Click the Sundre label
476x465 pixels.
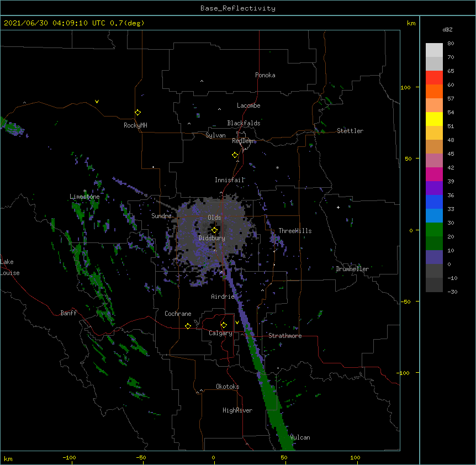(x=161, y=216)
